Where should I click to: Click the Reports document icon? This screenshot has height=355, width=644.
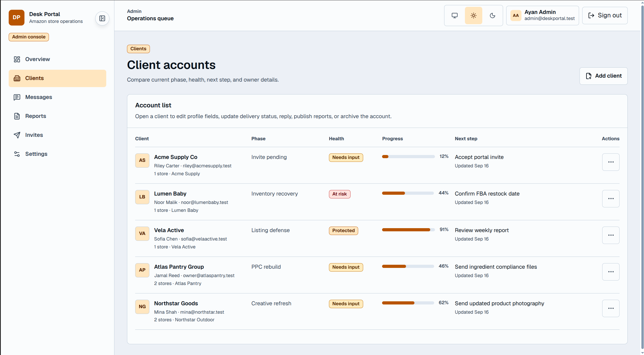point(17,116)
